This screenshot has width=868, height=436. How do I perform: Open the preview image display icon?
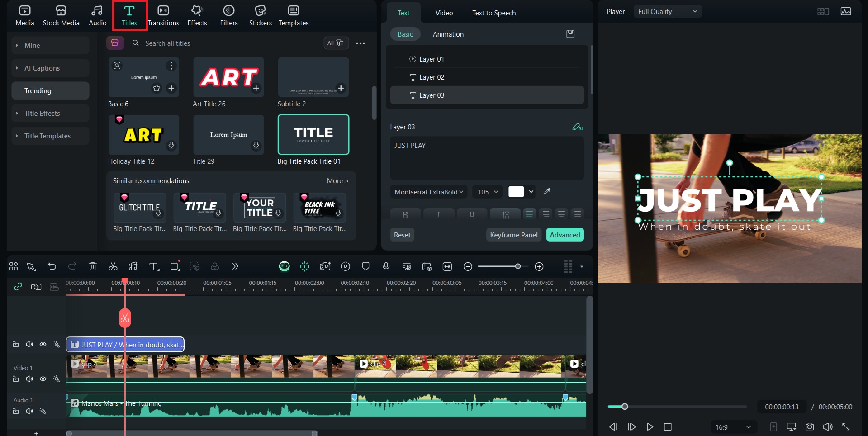tap(846, 12)
